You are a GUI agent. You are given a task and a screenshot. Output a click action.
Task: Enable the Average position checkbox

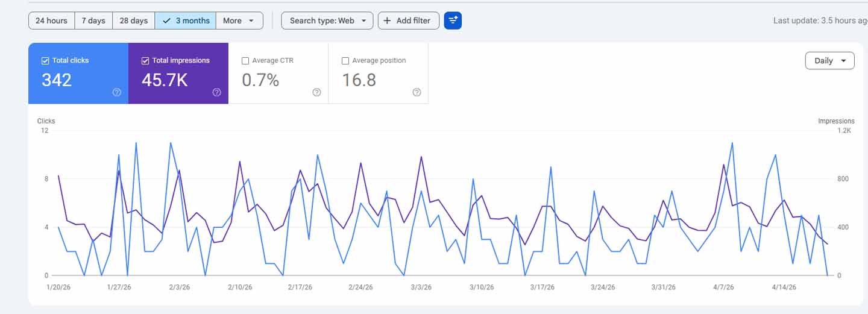click(345, 61)
